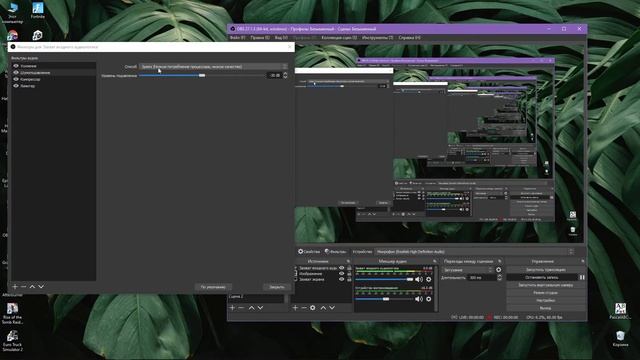Screen dimensions: 640x360
Task: Click Запустить трансляцию button
Action: pyautogui.click(x=545, y=270)
